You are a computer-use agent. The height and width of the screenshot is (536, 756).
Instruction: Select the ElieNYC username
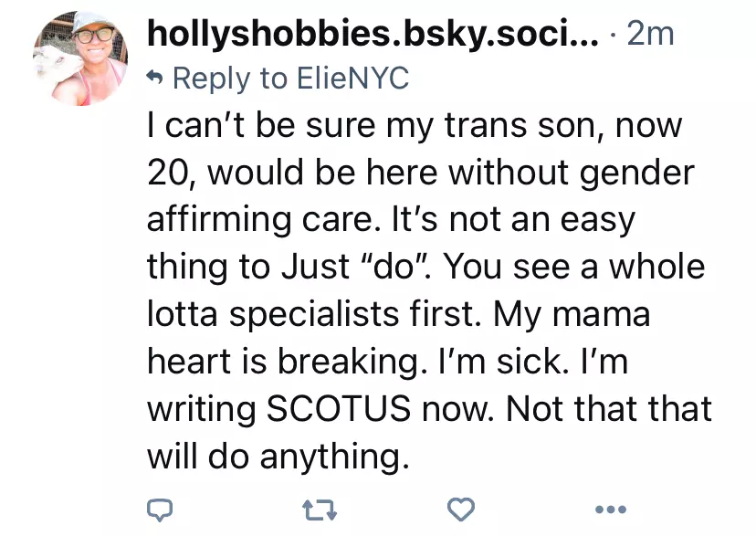[353, 78]
